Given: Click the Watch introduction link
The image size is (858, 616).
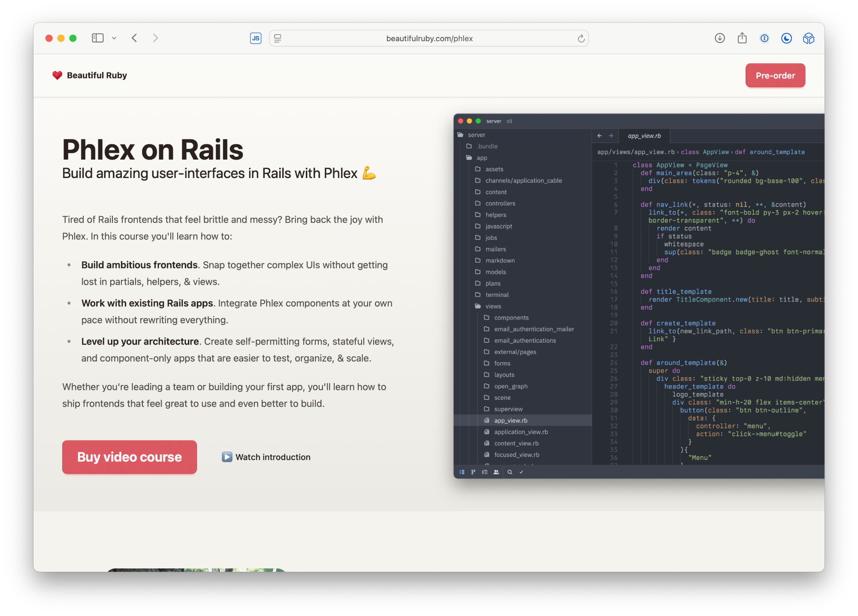Looking at the screenshot, I should (x=266, y=457).
